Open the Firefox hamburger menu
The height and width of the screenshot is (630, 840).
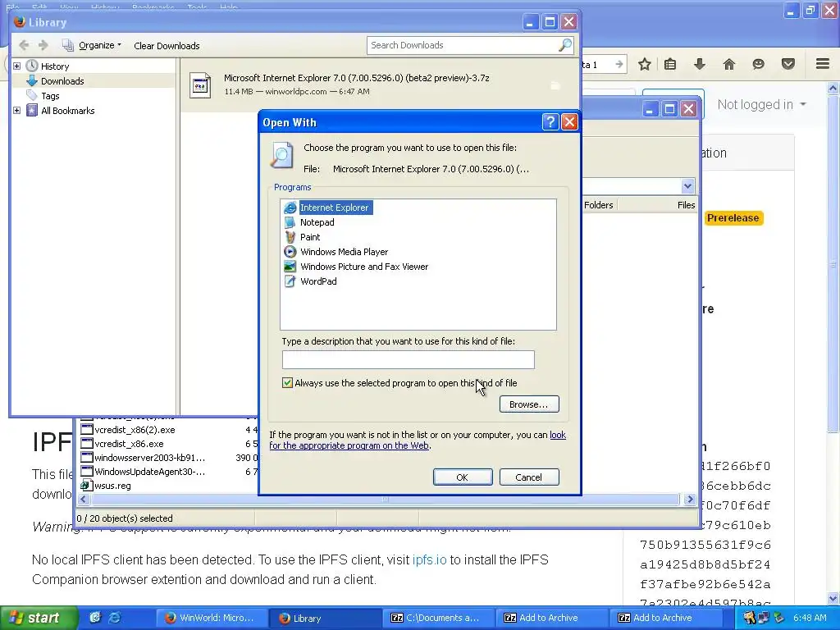tap(823, 64)
